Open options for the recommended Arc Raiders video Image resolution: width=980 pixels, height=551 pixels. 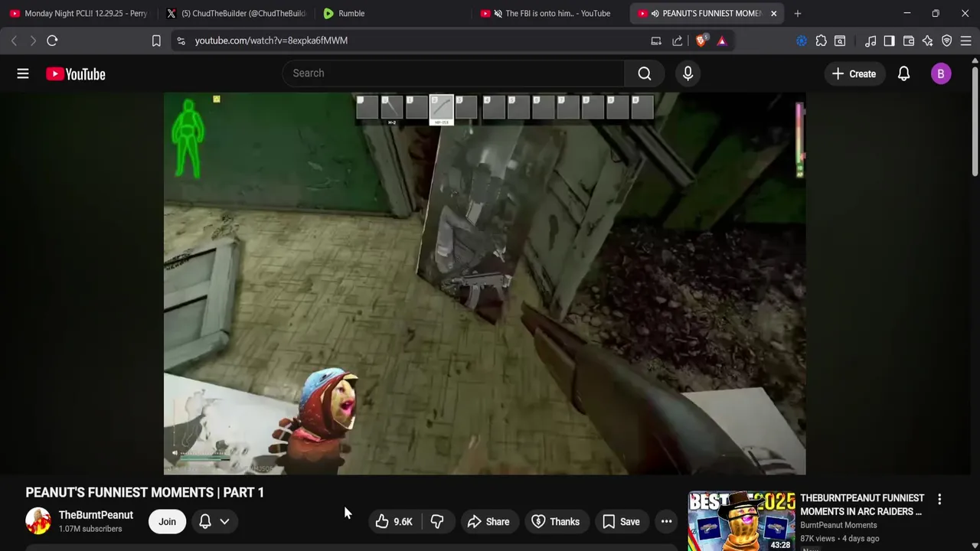click(x=939, y=500)
